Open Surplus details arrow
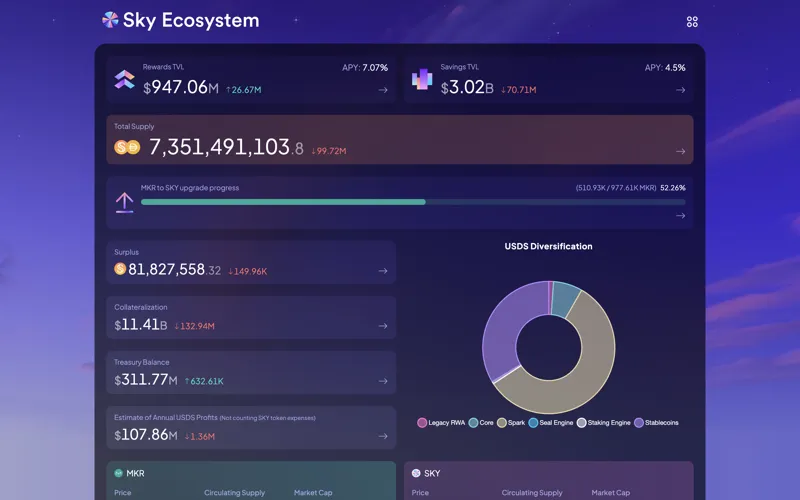 click(x=383, y=271)
